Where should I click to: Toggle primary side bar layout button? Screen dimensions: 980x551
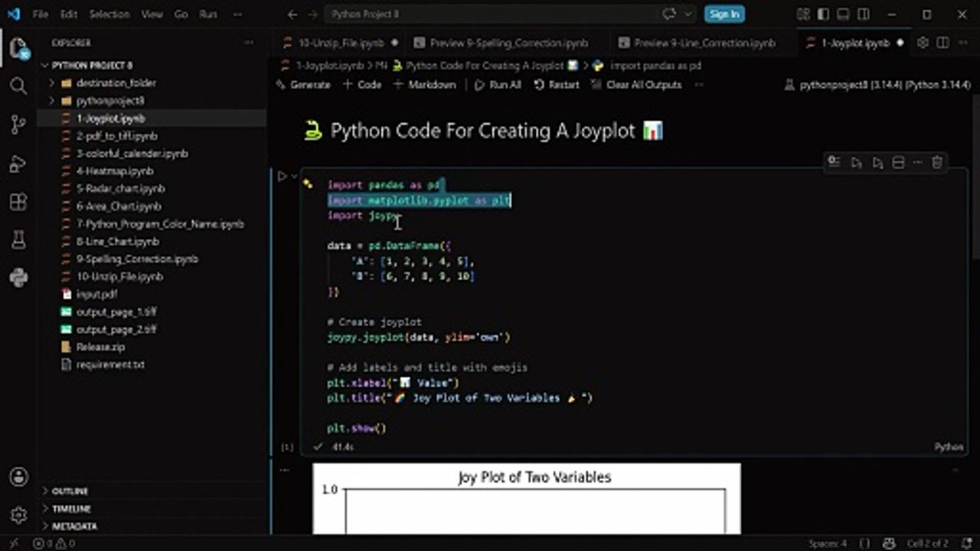click(x=822, y=14)
